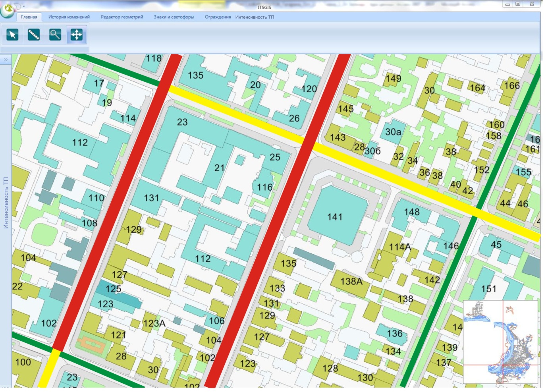Screen dimensions: 546x392
Task: Click building label 45
Action: pos(496,244)
